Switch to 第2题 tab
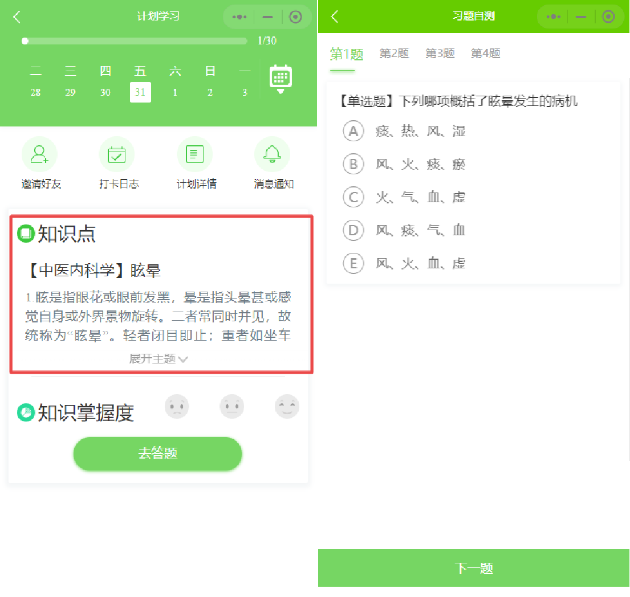 [x=394, y=54]
